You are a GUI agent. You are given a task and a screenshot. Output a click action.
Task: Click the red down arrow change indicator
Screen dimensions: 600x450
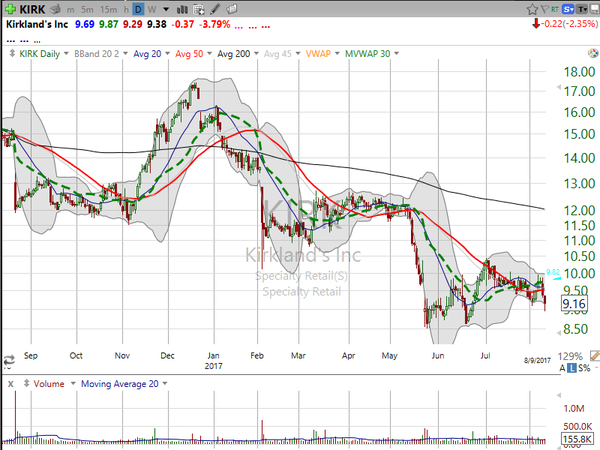click(x=536, y=24)
